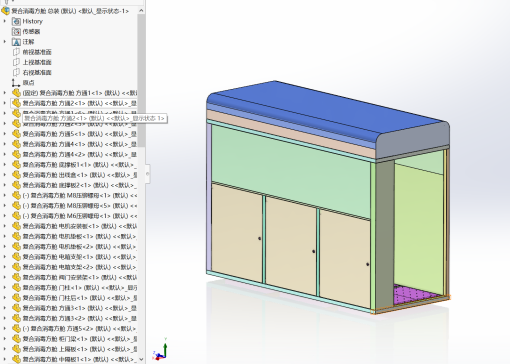Click the part icon of 电箱支架<1>

[x=16, y=257]
